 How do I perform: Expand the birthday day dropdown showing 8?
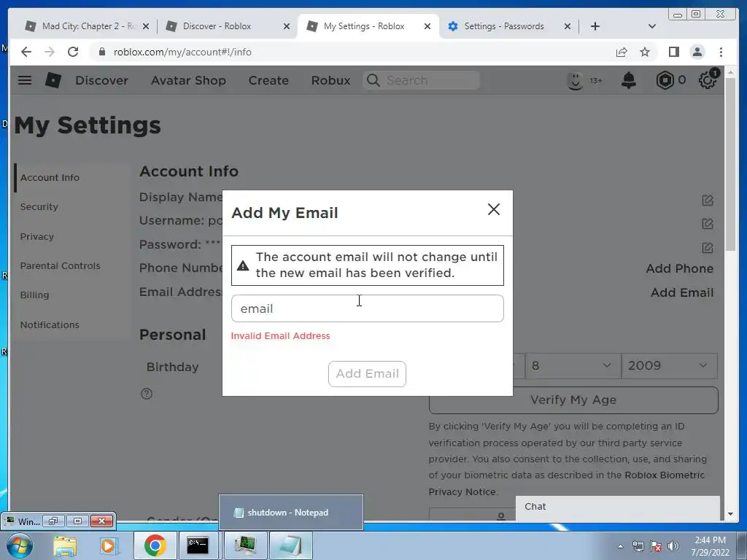coord(573,366)
